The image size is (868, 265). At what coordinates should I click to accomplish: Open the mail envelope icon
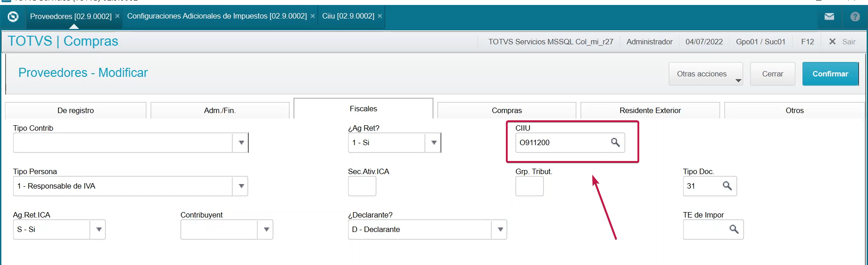pyautogui.click(x=829, y=17)
